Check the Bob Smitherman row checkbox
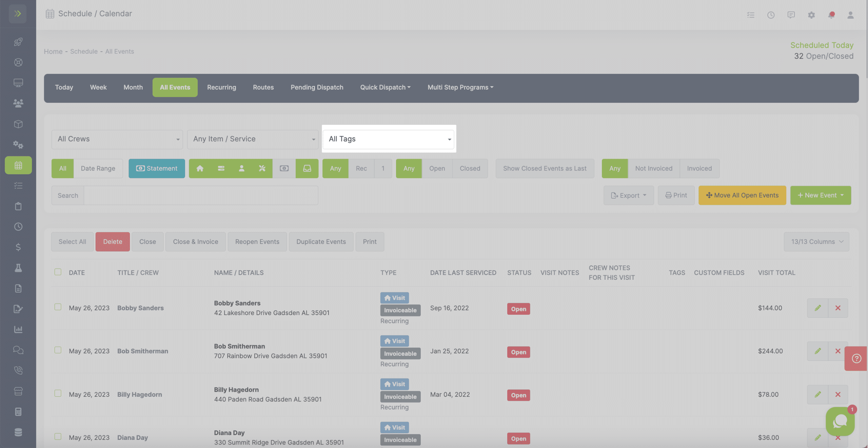This screenshot has width=868, height=448. click(x=58, y=350)
